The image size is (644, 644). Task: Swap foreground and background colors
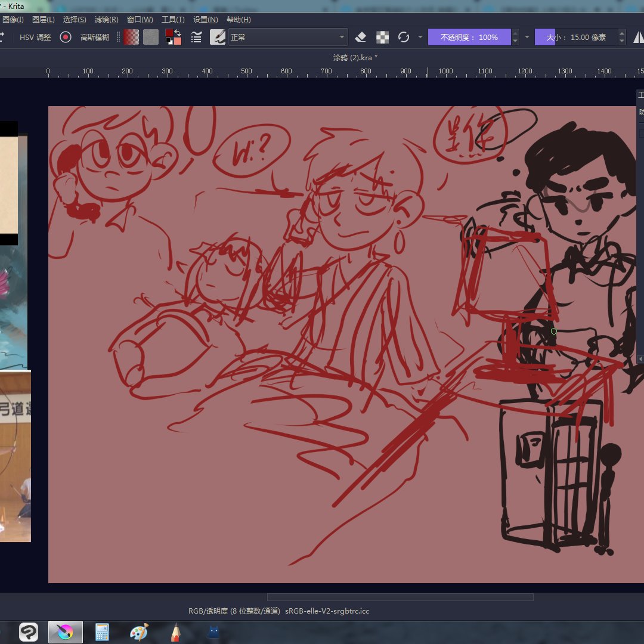[178, 32]
